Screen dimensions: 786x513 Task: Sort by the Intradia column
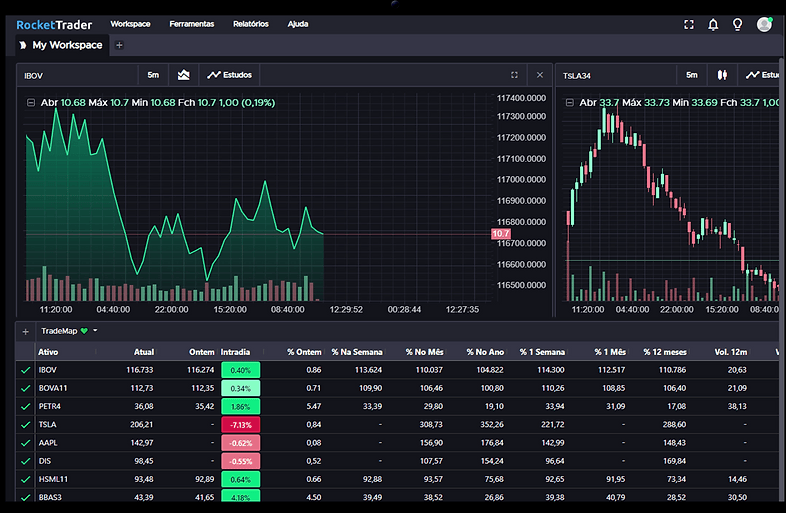pos(235,352)
